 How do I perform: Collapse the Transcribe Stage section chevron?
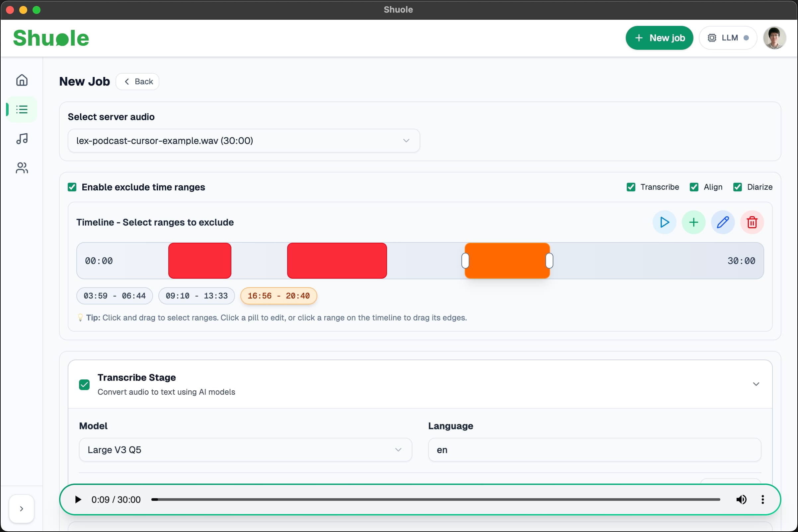[x=756, y=384]
